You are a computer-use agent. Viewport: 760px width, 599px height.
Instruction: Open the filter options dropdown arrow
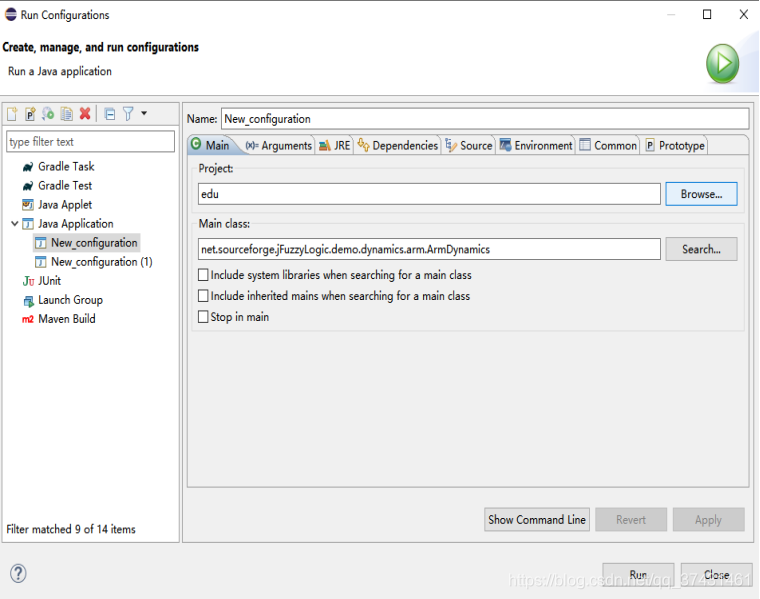pyautogui.click(x=144, y=113)
